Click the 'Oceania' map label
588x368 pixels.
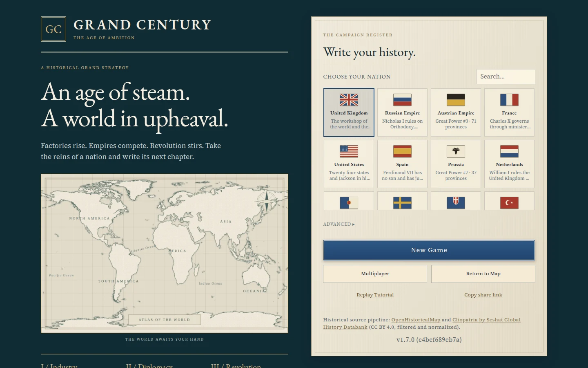[x=254, y=291]
